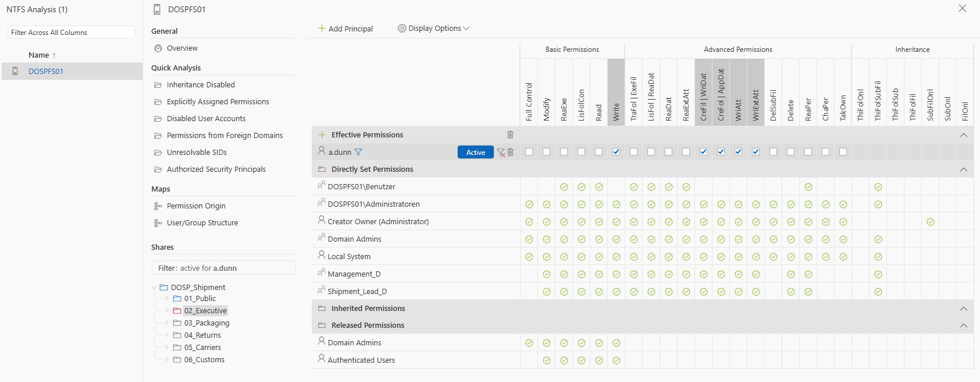Click the trash icon on a.dunn row
The width and height of the screenshot is (980, 382).
click(x=510, y=152)
